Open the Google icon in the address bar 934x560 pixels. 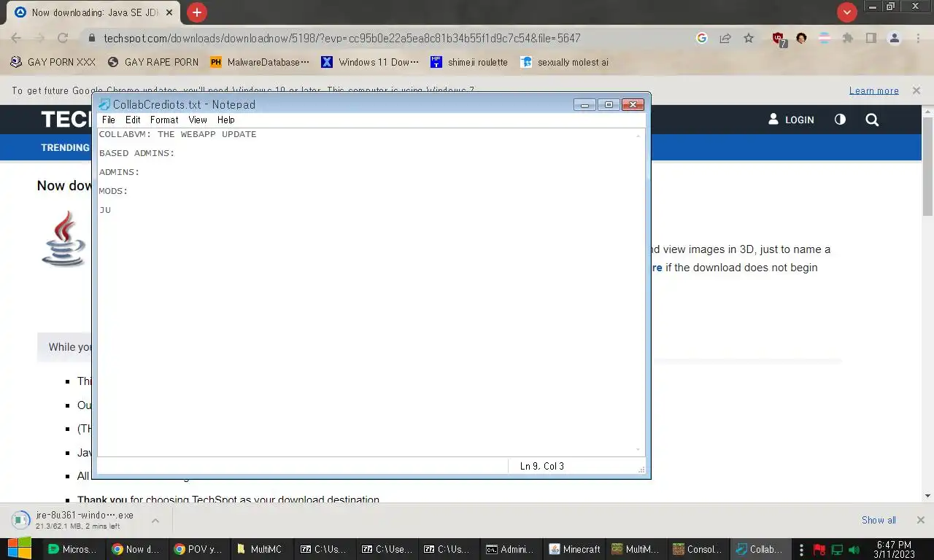(702, 38)
